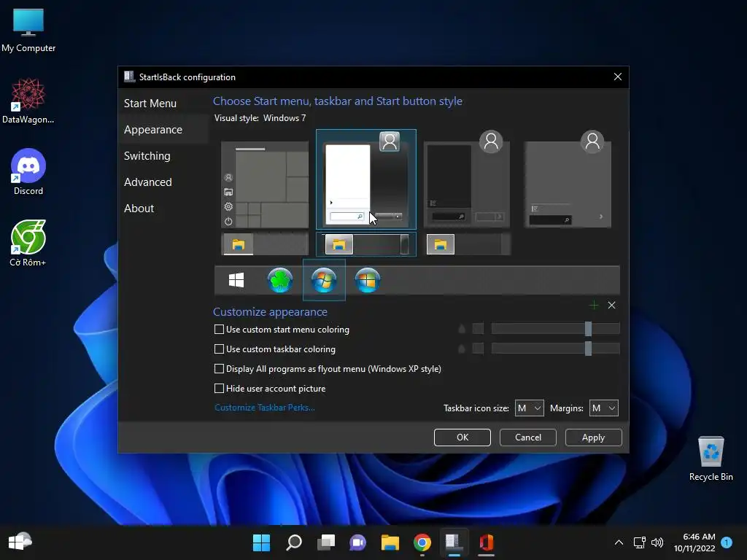Click the start menu color swatch
This screenshot has width=747, height=560.
click(478, 329)
